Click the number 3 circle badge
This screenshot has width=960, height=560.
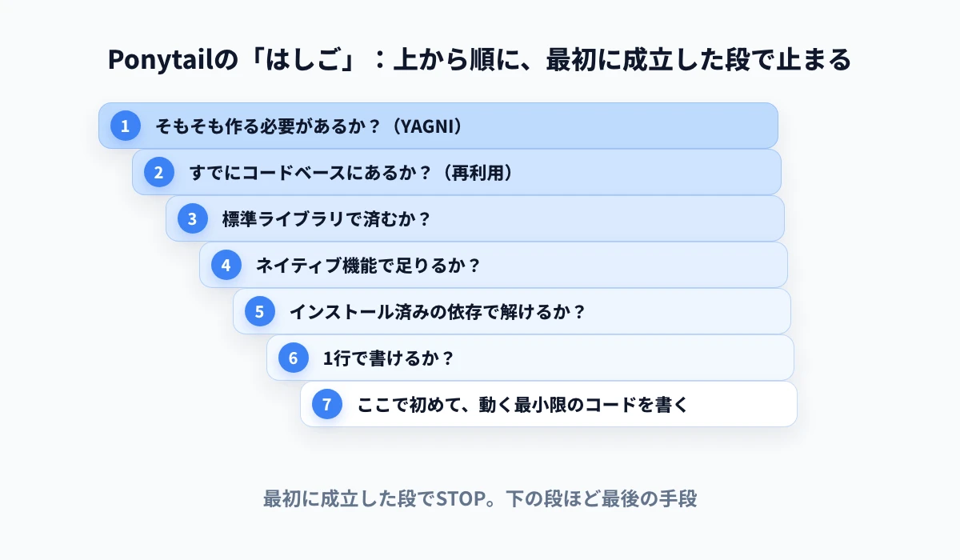click(x=193, y=218)
